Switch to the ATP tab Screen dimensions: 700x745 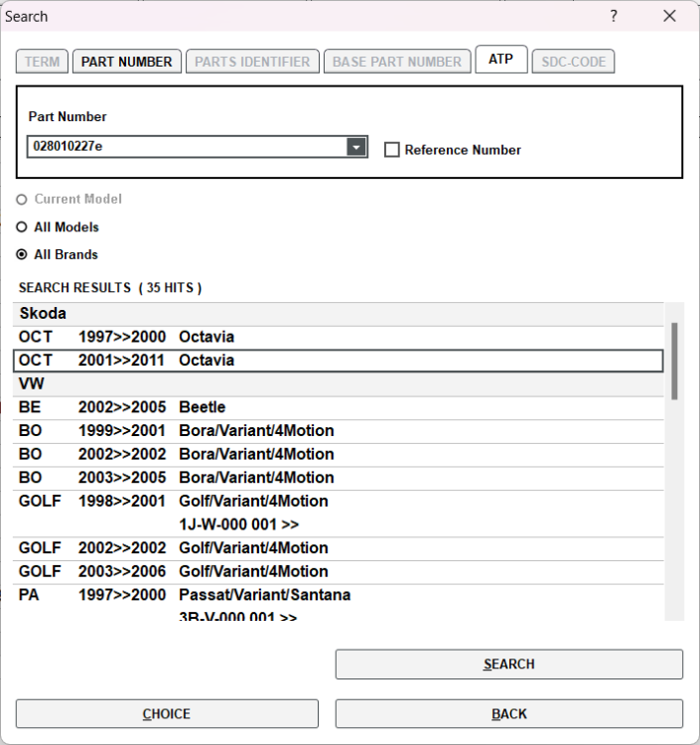coord(500,60)
